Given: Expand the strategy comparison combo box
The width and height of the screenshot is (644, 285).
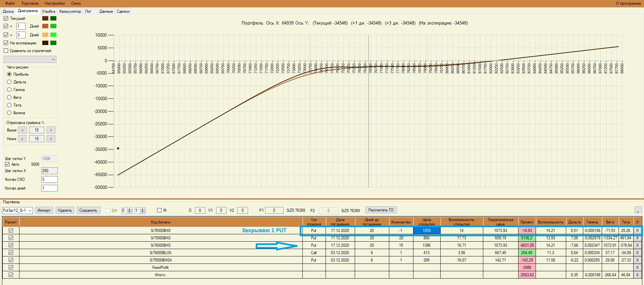Looking at the screenshot, I should (30, 59).
